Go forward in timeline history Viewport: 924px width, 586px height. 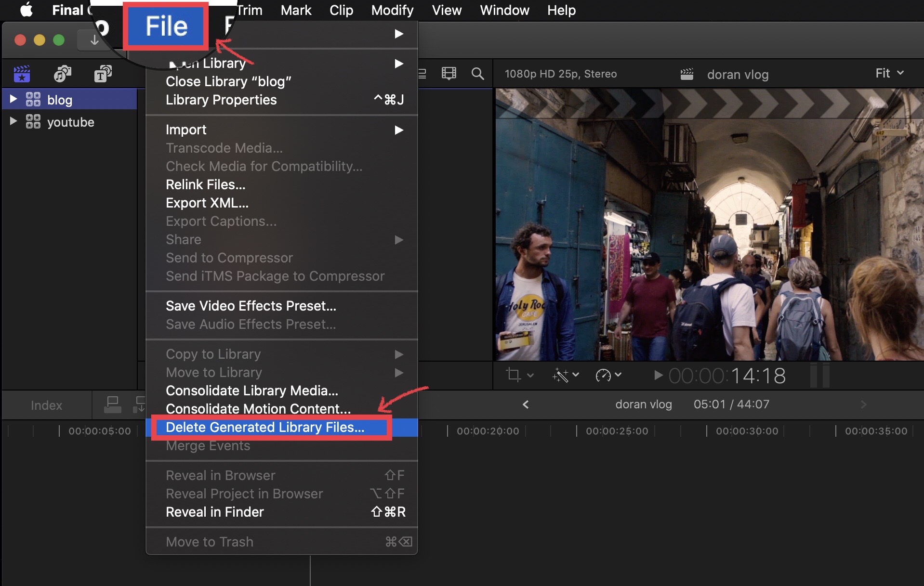863,404
